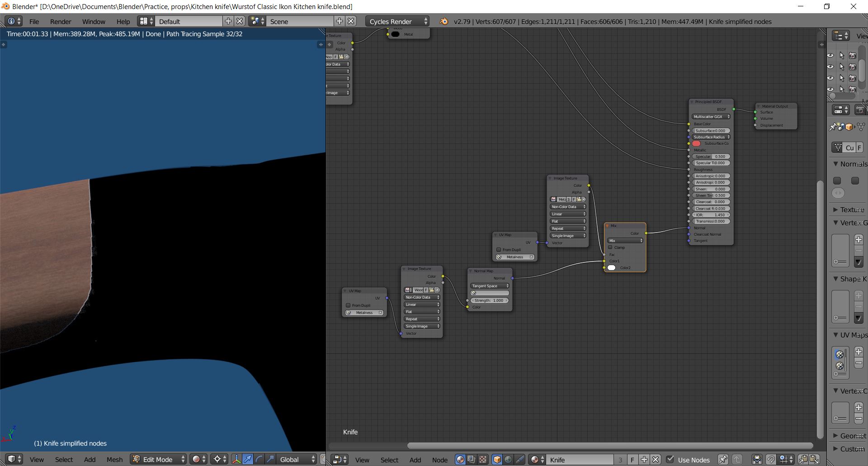The image size is (868, 466).
Task: Enable the translate manipulator arrow
Action: (248, 459)
